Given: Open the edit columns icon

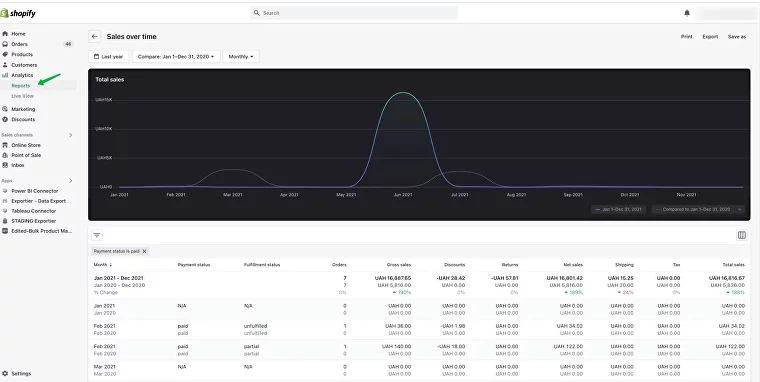Looking at the screenshot, I should pyautogui.click(x=742, y=235).
